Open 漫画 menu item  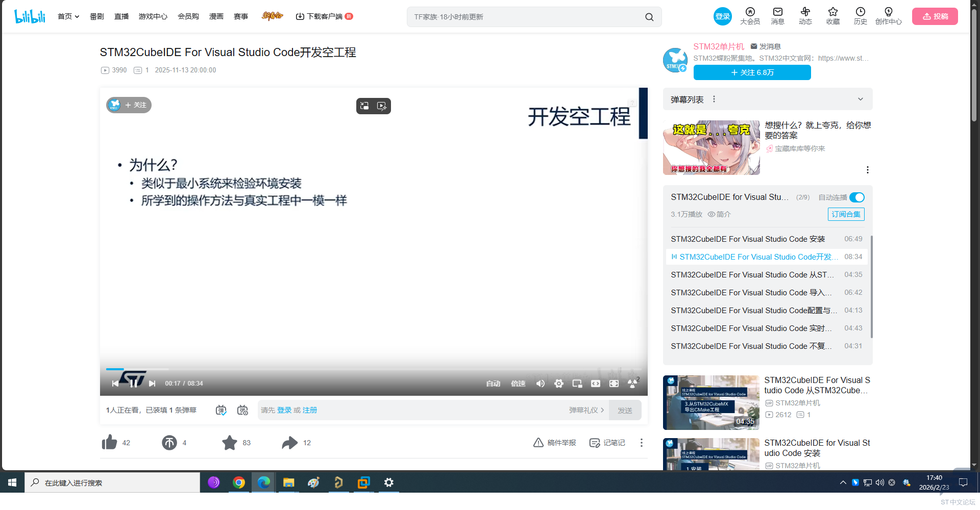216,16
